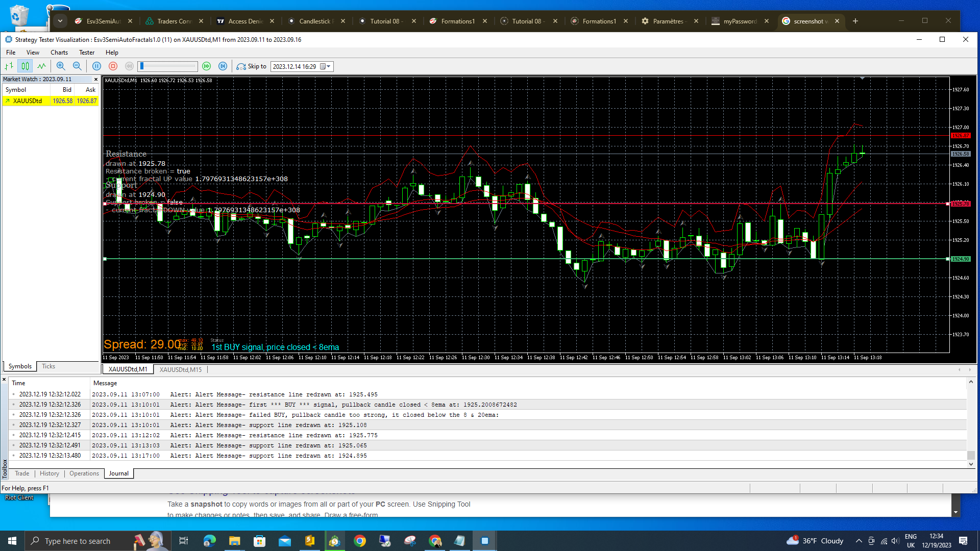
Task: Click the journal Time column header
Action: coord(50,383)
